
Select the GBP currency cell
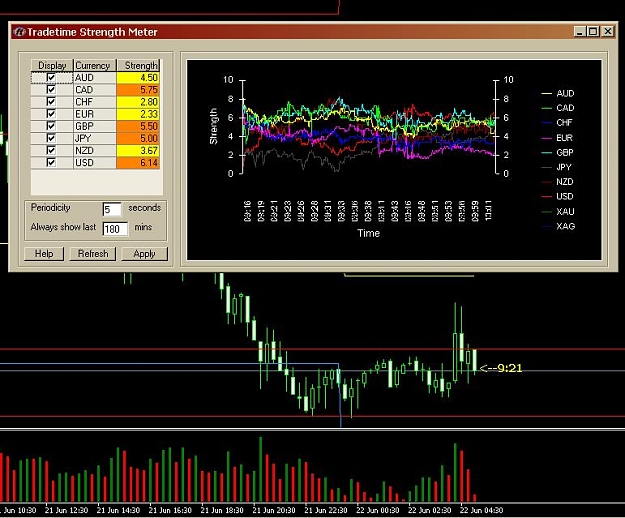[x=94, y=126]
